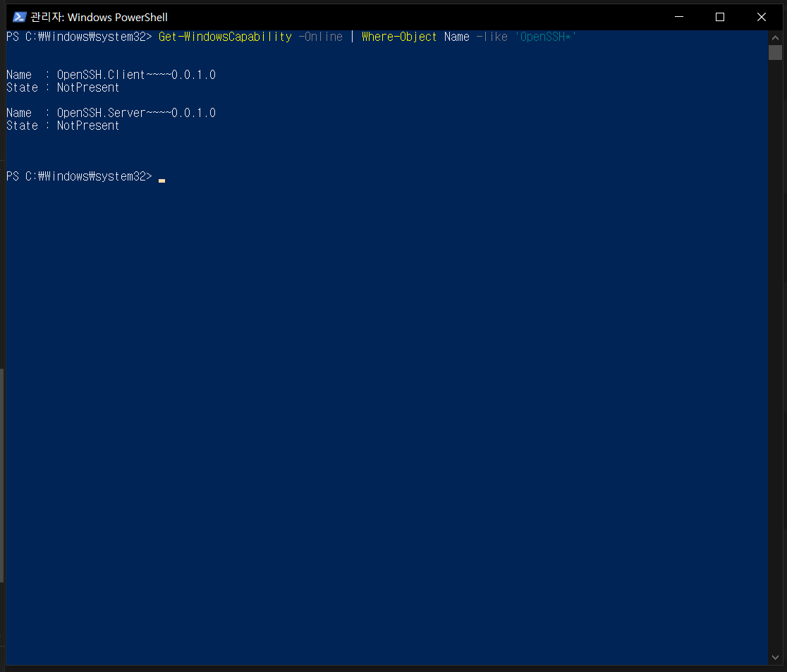
Task: Click NotPresent state under OpenSSH.Client
Action: (88, 87)
